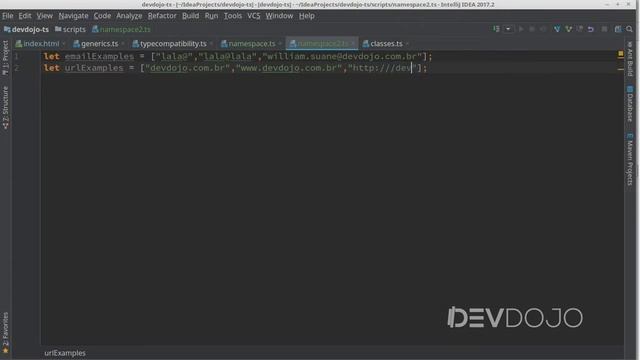Screen dimensions: 640x360
Task: Open the Analyze menu
Action: coord(129,16)
